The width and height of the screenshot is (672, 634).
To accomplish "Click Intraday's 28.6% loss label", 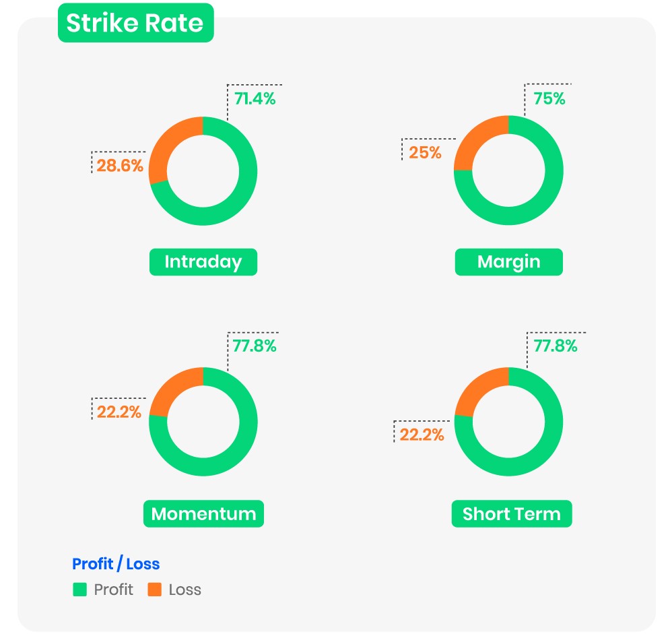I will [x=120, y=166].
